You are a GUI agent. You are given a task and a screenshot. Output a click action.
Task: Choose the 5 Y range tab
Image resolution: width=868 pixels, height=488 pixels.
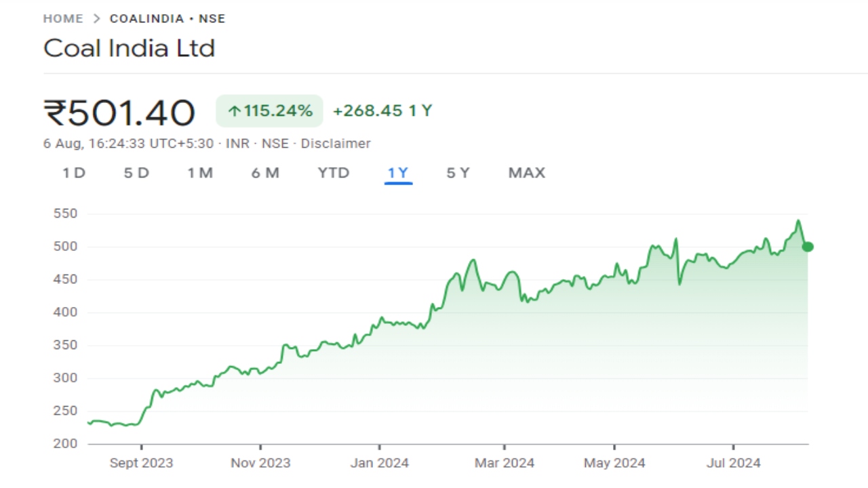(x=458, y=173)
